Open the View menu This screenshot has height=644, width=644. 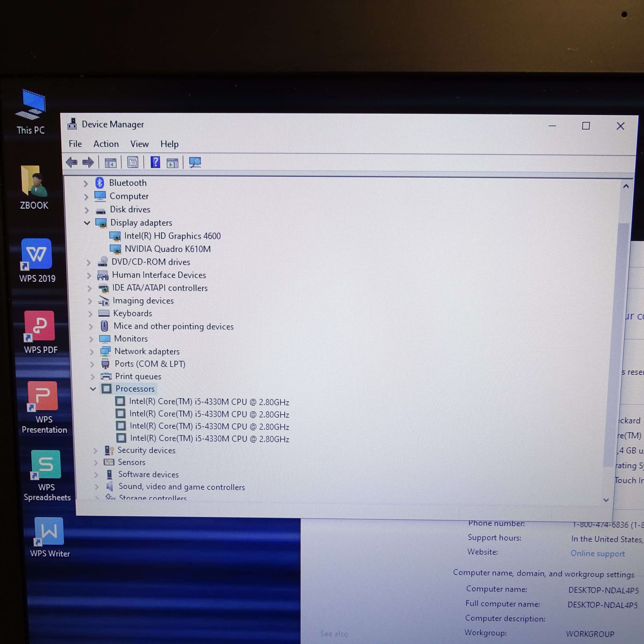(x=139, y=144)
